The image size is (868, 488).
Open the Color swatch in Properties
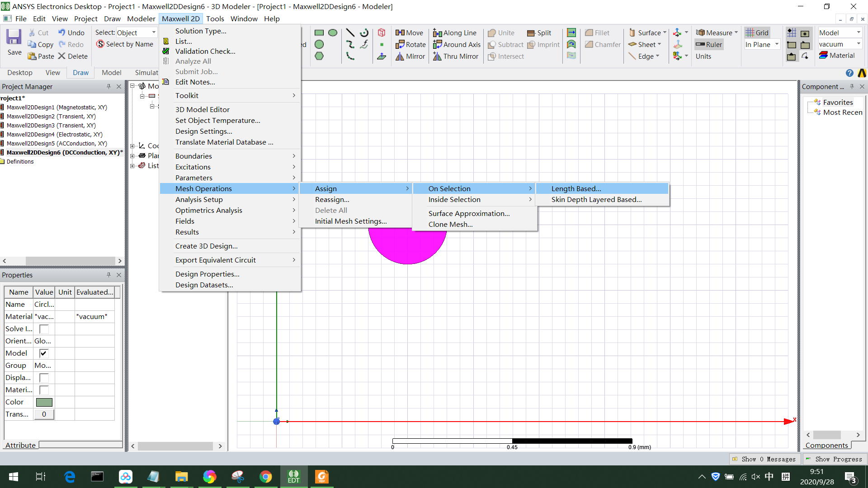coord(43,402)
